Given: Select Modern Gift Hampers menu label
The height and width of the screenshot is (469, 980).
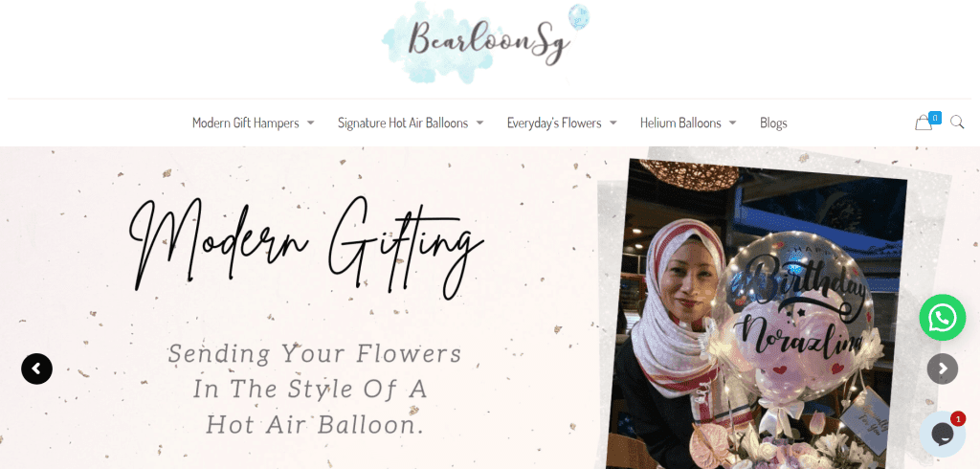Looking at the screenshot, I should (246, 123).
